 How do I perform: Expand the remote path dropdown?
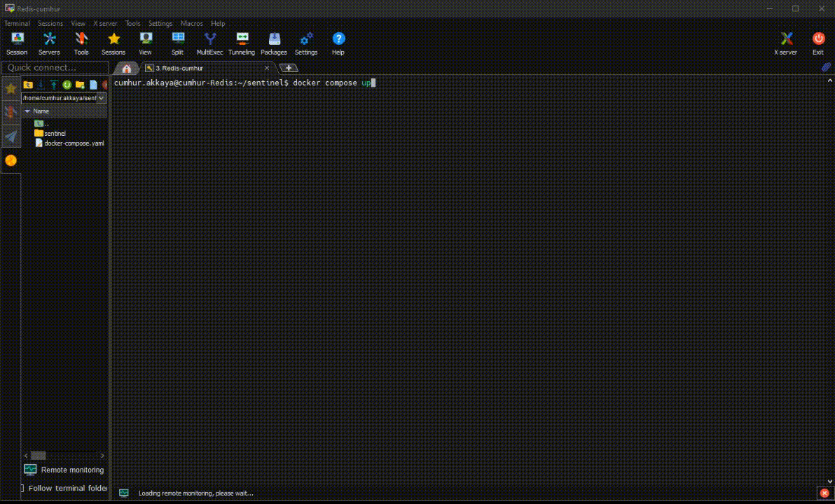pyautogui.click(x=101, y=98)
